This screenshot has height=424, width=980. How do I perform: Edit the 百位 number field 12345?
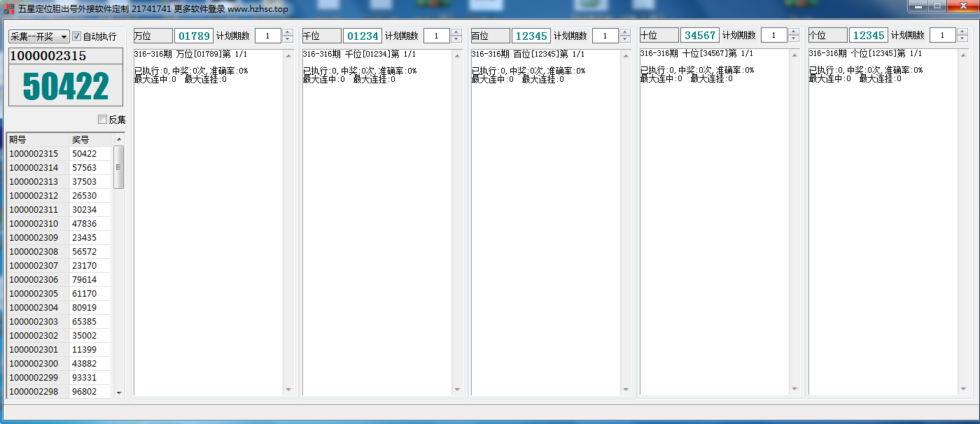coord(531,36)
